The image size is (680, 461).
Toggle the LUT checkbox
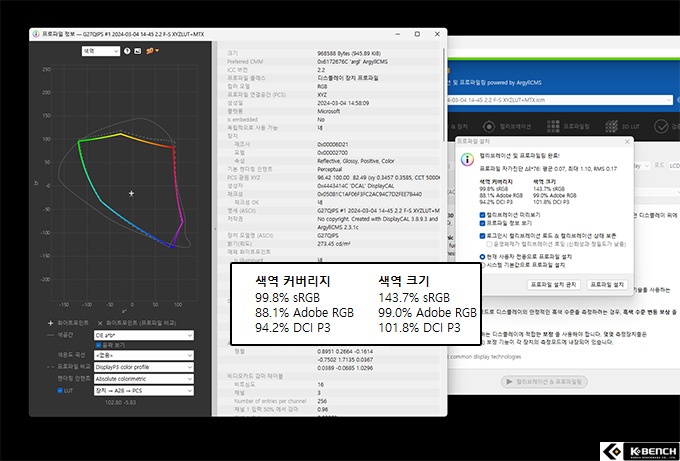[60, 390]
